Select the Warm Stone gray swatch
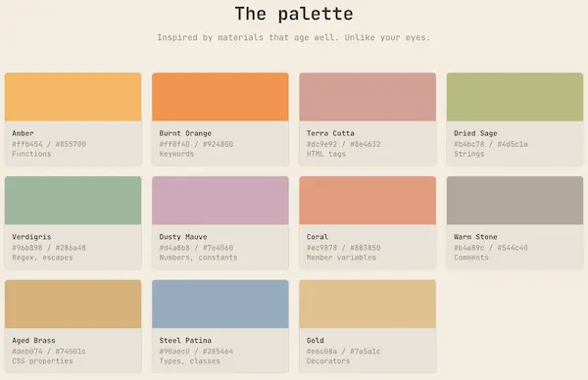 point(514,201)
